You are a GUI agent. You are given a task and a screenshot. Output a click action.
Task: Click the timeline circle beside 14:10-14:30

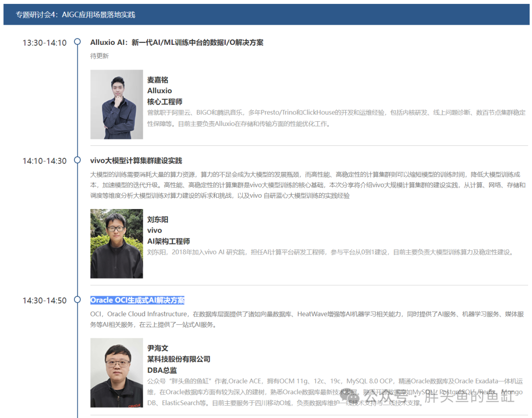tap(77, 160)
